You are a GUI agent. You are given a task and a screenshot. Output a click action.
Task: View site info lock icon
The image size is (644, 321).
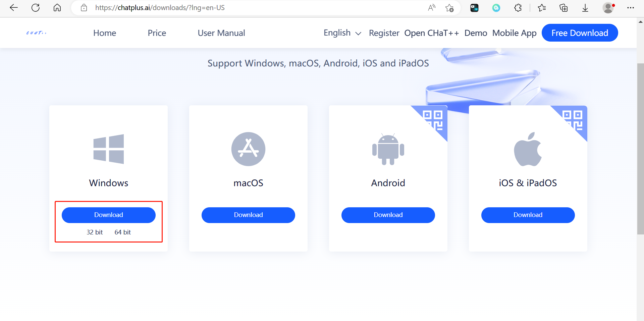click(84, 8)
